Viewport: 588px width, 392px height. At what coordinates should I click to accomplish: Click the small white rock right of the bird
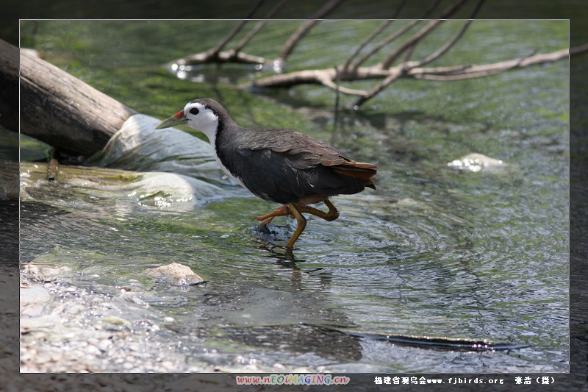(x=476, y=163)
